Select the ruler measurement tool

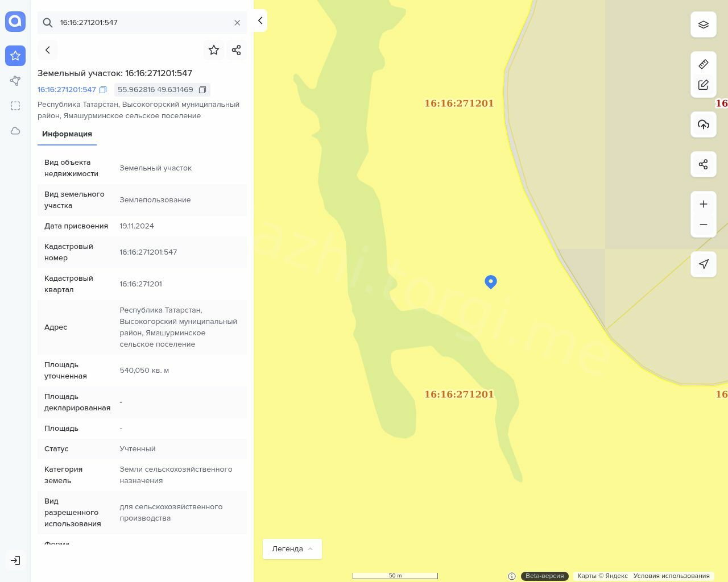click(x=704, y=64)
